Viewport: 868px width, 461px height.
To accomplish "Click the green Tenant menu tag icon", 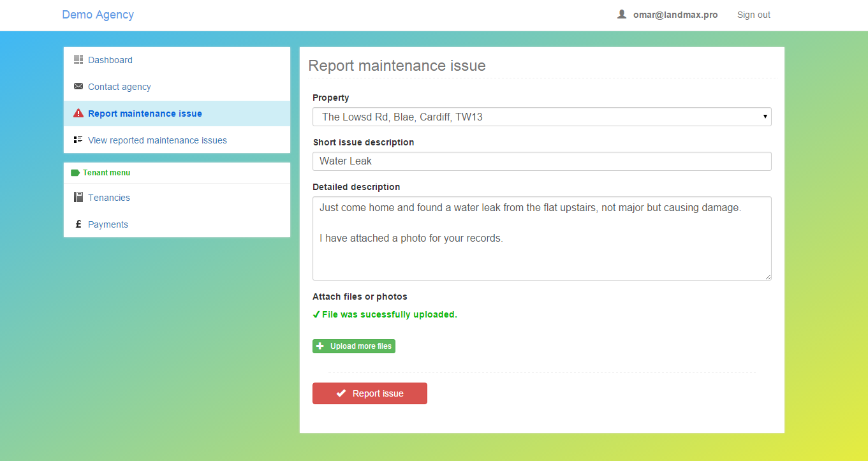I will click(x=75, y=173).
